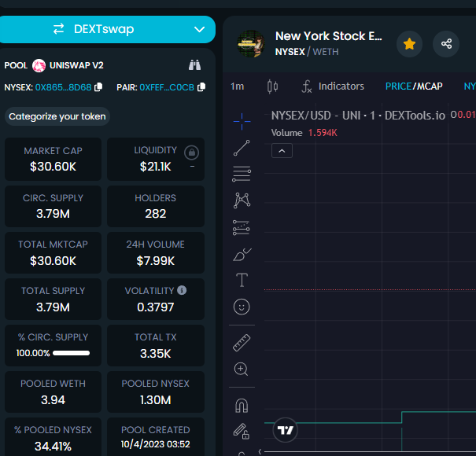This screenshot has height=456, width=476.
Task: Click the Volume 1.594K legend
Action: tap(304, 133)
